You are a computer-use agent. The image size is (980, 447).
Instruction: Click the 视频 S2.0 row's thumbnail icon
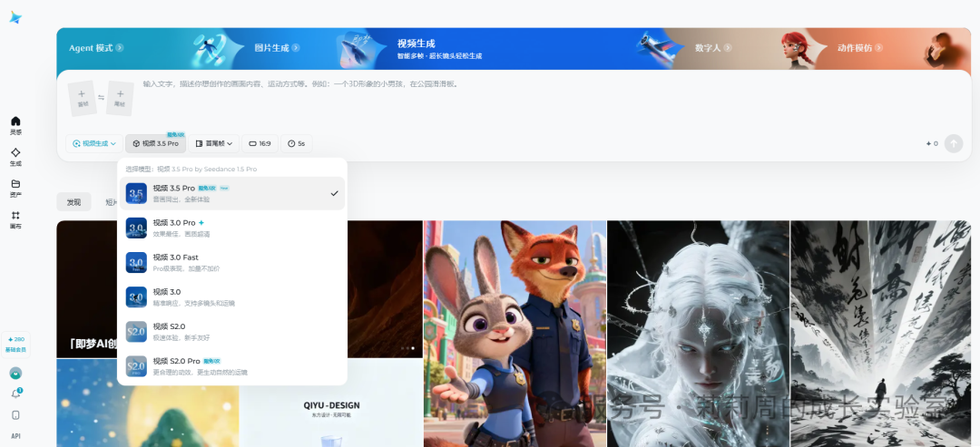[136, 332]
